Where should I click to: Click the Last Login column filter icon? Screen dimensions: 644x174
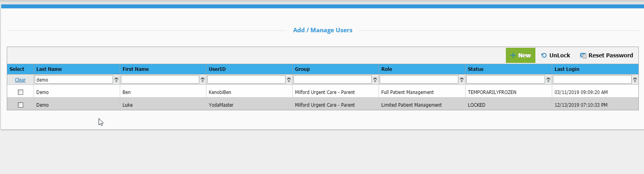tap(635, 80)
